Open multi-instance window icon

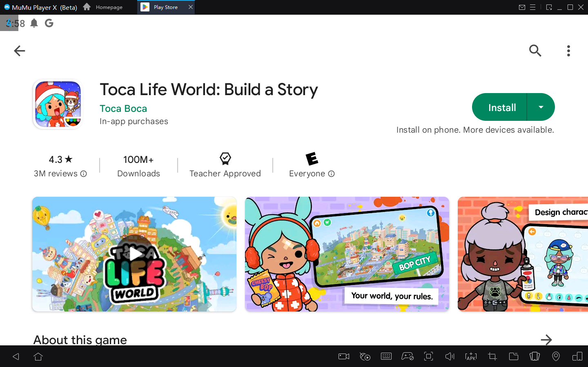tap(577, 356)
